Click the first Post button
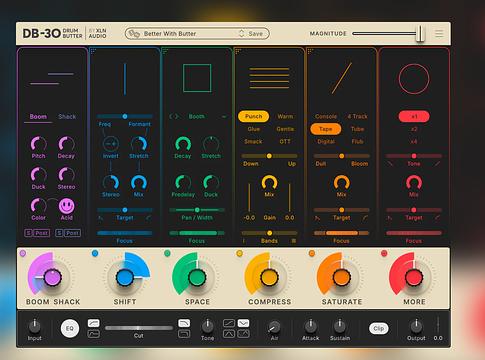The height and width of the screenshot is (360, 485). click(42, 233)
